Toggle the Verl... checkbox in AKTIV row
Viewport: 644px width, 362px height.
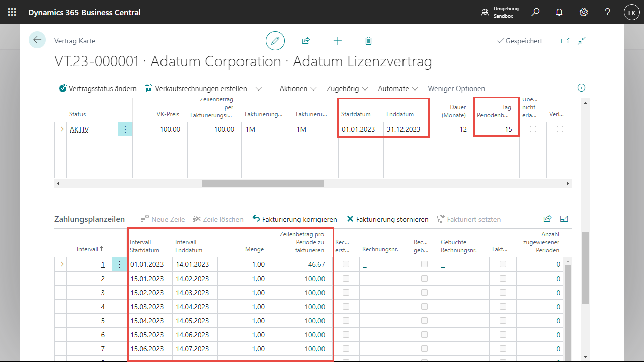[560, 129]
